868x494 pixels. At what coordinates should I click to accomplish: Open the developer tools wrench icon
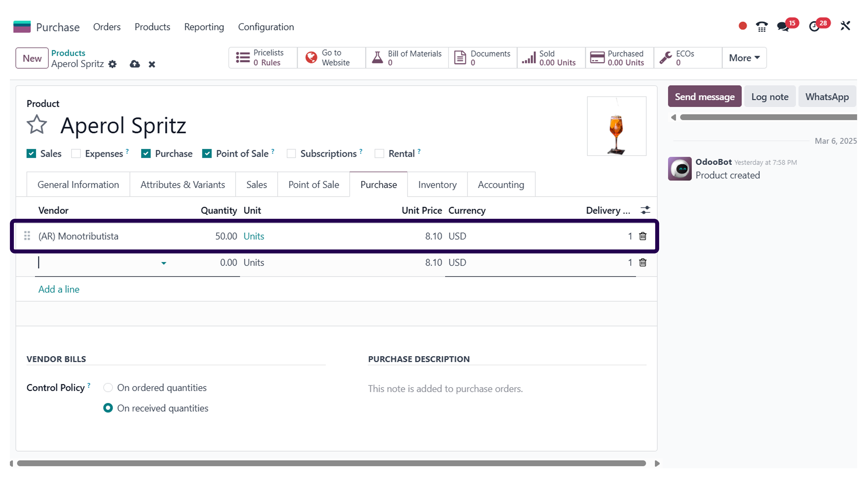[845, 26]
